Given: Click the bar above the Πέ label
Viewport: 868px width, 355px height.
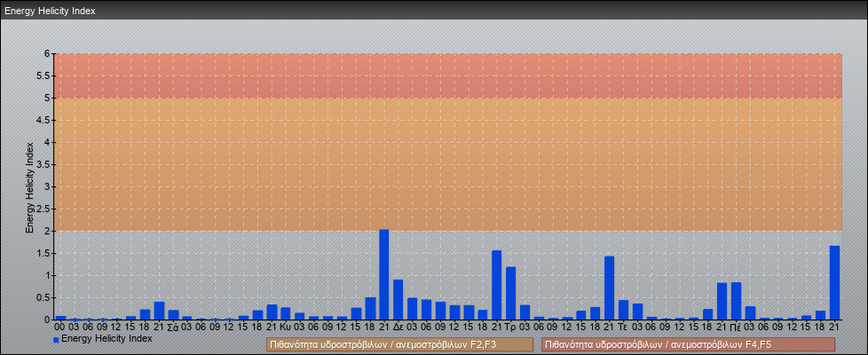Looking at the screenshot, I should [736, 301].
